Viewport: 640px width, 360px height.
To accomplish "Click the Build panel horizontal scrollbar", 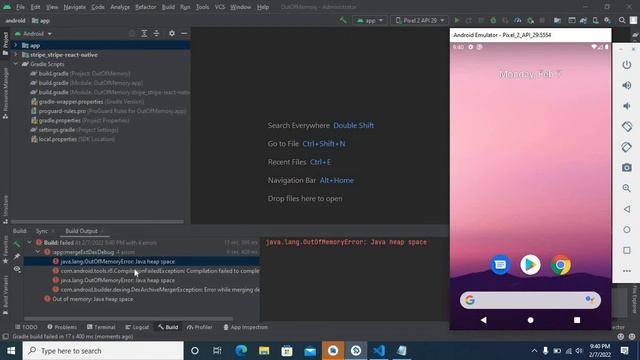I will (x=128, y=318).
